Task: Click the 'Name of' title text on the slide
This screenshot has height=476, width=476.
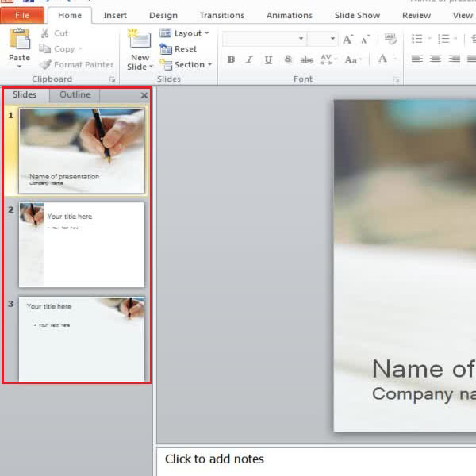Action: tap(424, 369)
